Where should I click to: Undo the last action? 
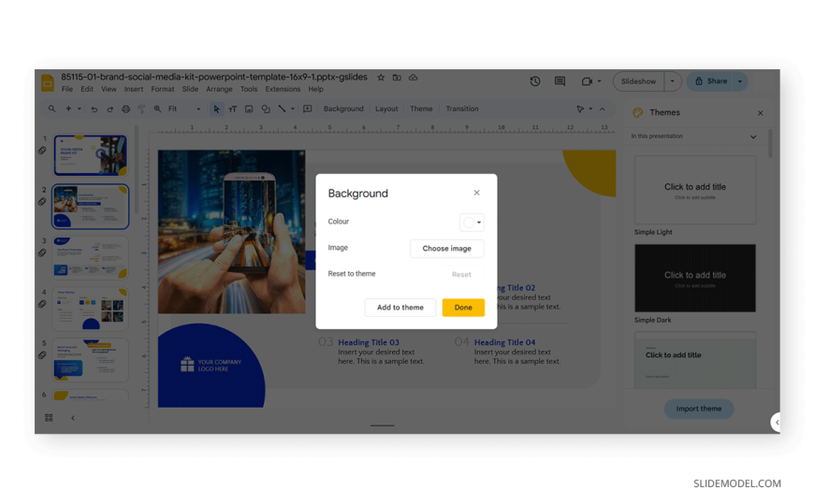[94, 109]
